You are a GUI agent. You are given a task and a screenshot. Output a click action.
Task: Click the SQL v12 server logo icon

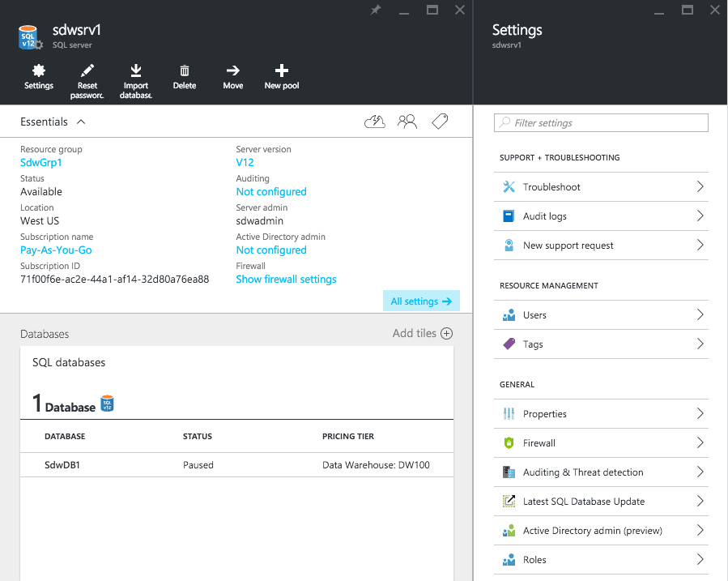pyautogui.click(x=30, y=37)
